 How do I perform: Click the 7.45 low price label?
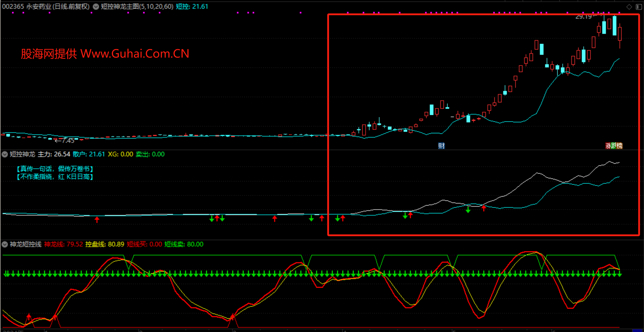[x=68, y=141]
